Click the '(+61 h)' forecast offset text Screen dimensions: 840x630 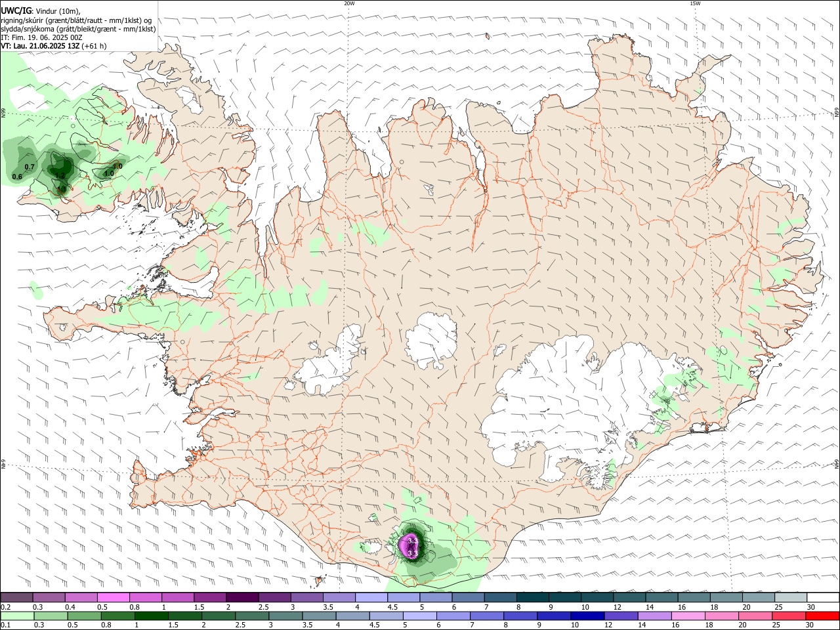click(94, 46)
